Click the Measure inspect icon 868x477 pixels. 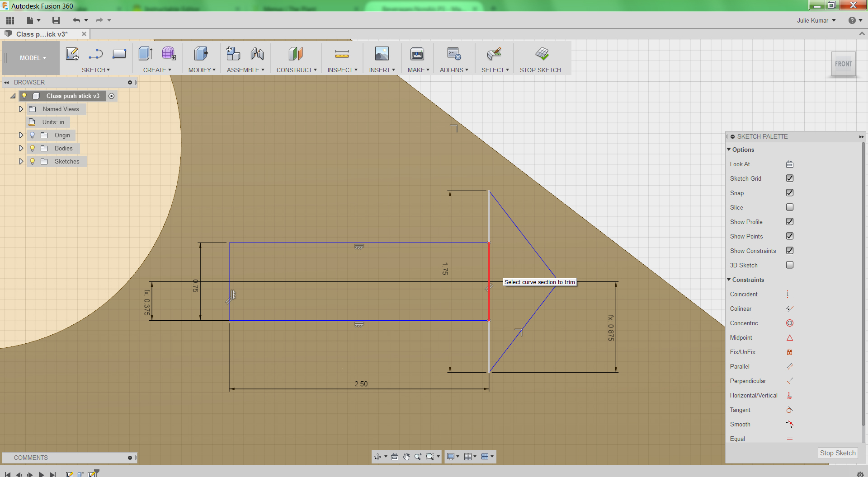(342, 54)
